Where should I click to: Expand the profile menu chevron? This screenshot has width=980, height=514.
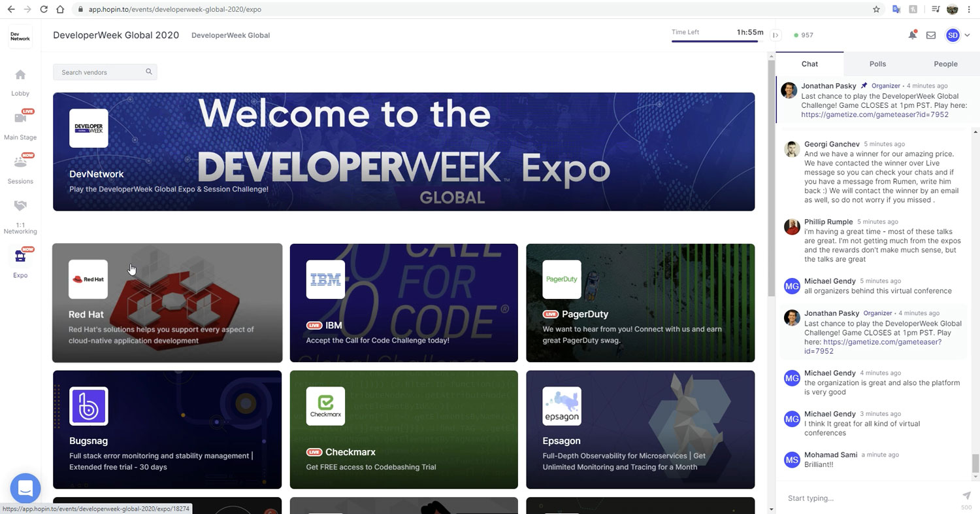tap(968, 35)
